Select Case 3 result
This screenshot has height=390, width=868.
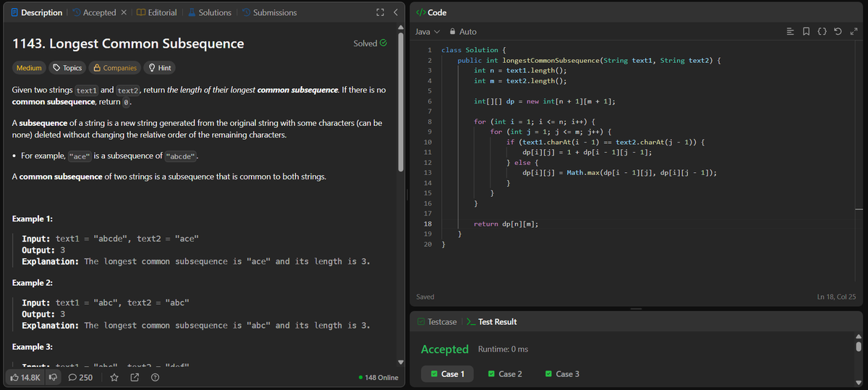click(x=563, y=374)
